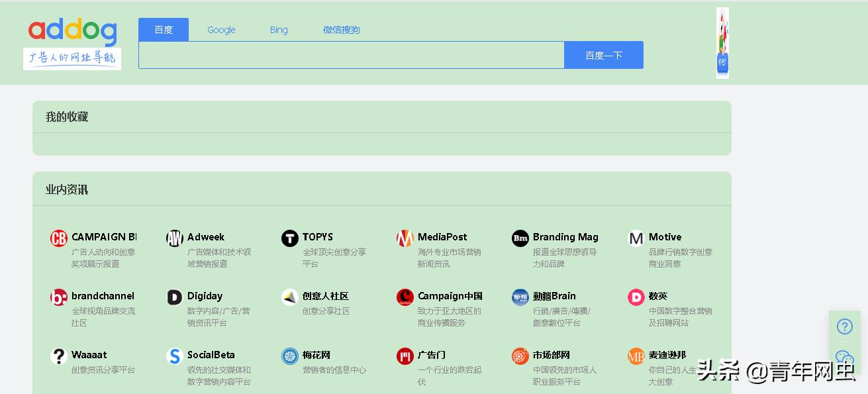868x394 pixels.
Task: Visit the brandchannel link
Action: (103, 296)
